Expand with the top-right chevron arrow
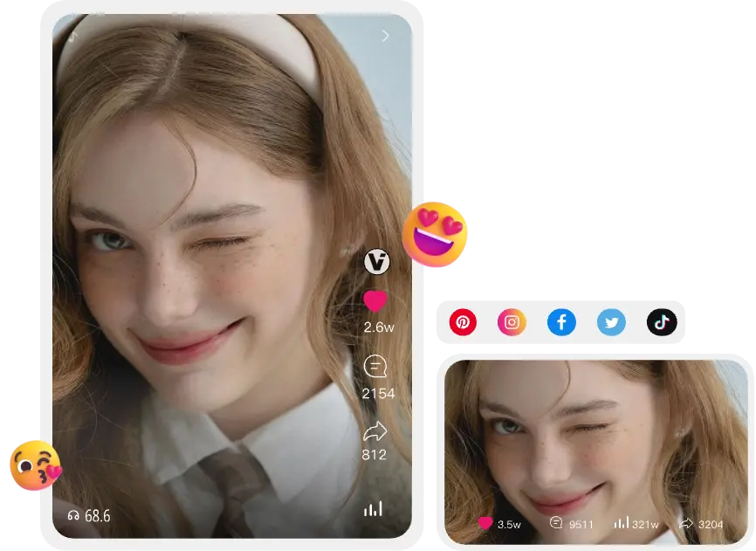This screenshot has width=756, height=551. (x=385, y=36)
